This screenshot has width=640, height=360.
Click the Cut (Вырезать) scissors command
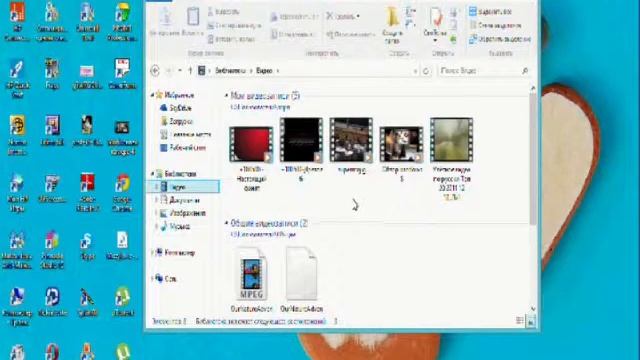click(x=224, y=12)
